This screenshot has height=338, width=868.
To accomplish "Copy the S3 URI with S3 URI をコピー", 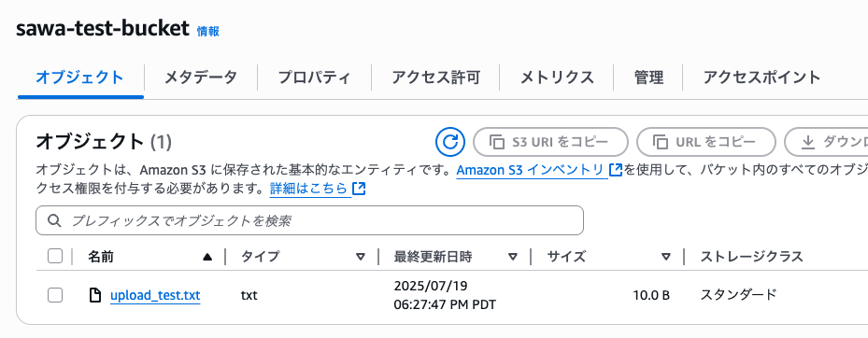I will click(x=550, y=142).
